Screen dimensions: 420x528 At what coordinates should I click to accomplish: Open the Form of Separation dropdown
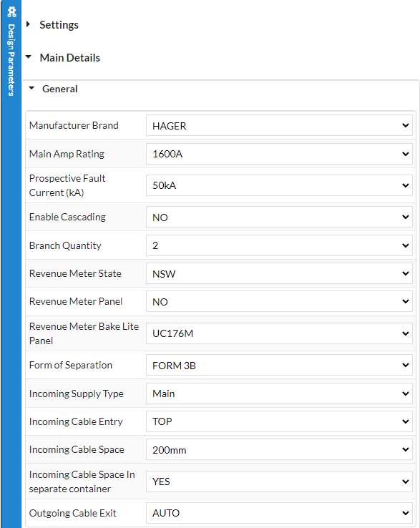pos(279,365)
